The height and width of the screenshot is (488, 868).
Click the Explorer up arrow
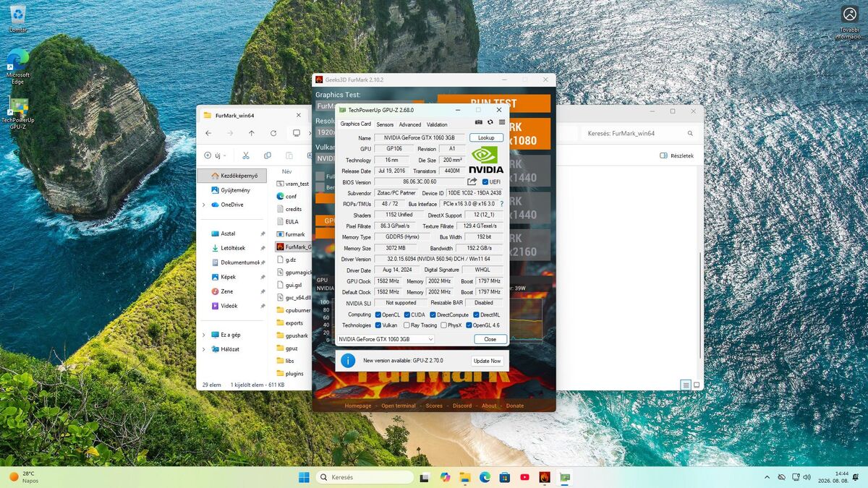[252, 133]
